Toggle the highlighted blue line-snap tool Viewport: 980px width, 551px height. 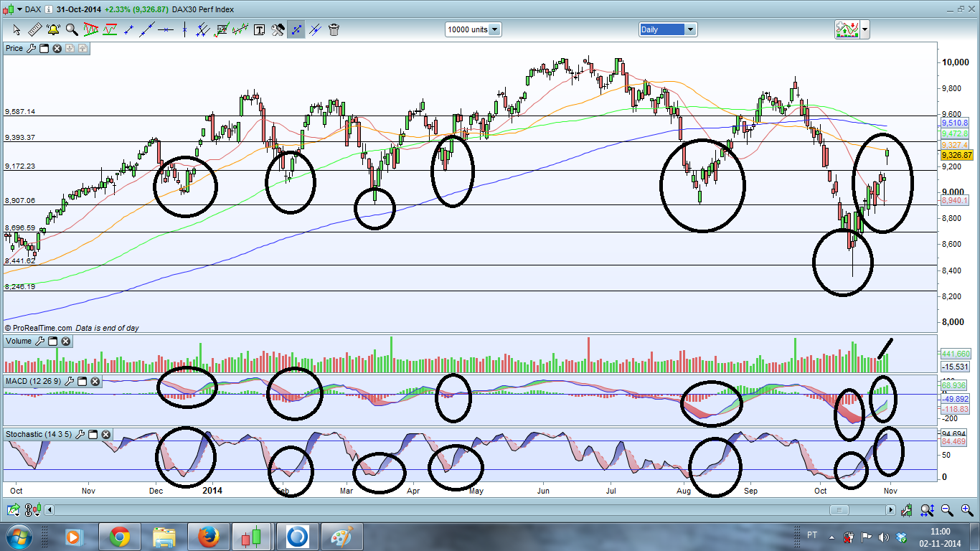pyautogui.click(x=296, y=29)
